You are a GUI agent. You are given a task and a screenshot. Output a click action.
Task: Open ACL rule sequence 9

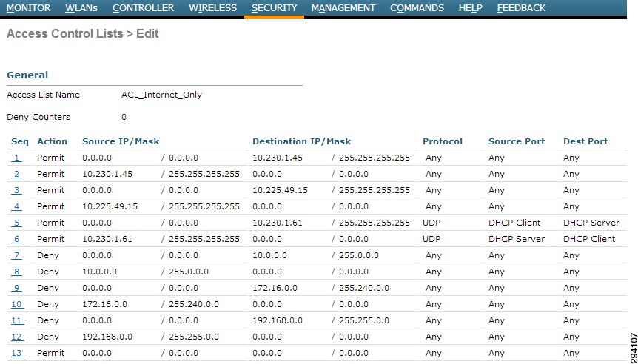point(16,288)
